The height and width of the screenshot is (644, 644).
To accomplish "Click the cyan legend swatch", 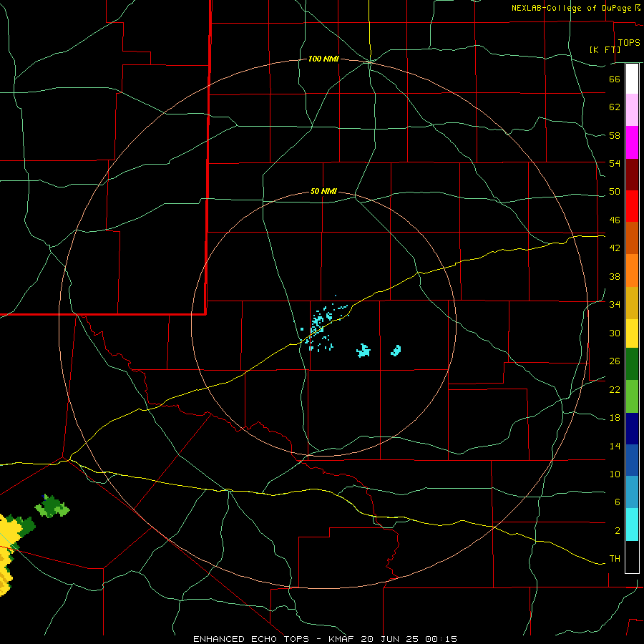I will pyautogui.click(x=632, y=525).
